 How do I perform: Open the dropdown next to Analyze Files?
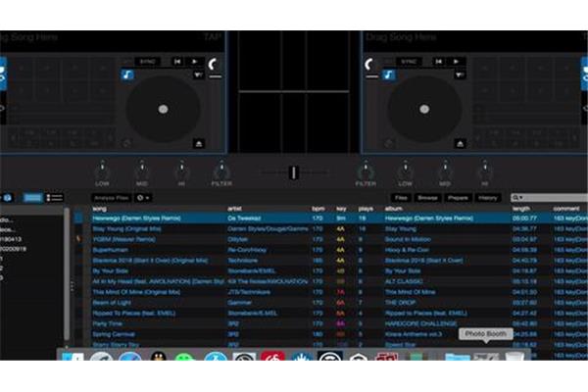pos(143,198)
